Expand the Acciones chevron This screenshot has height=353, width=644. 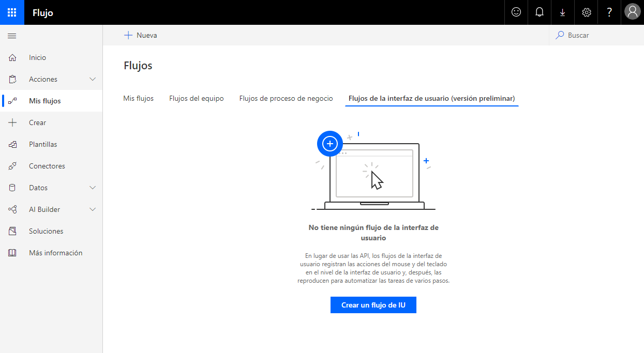click(93, 79)
